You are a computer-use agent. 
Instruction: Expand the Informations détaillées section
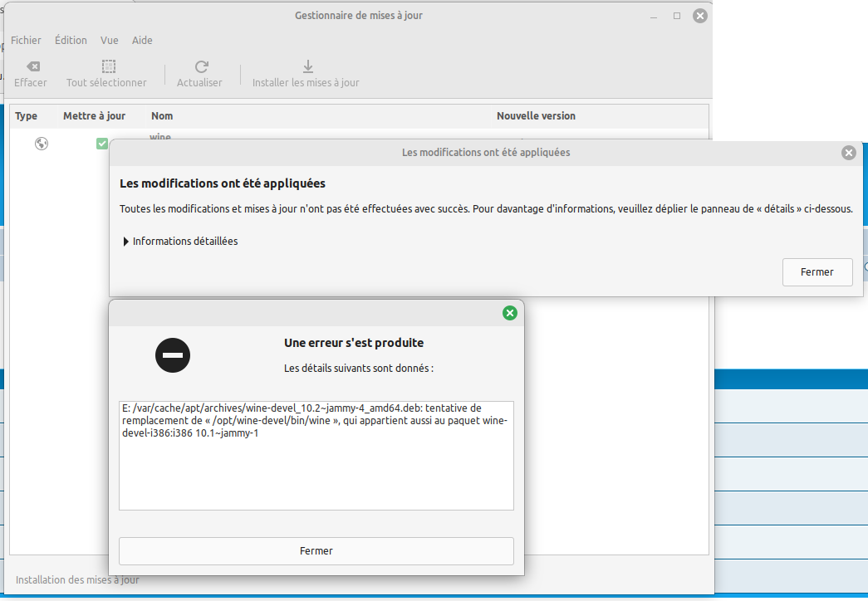coord(126,242)
